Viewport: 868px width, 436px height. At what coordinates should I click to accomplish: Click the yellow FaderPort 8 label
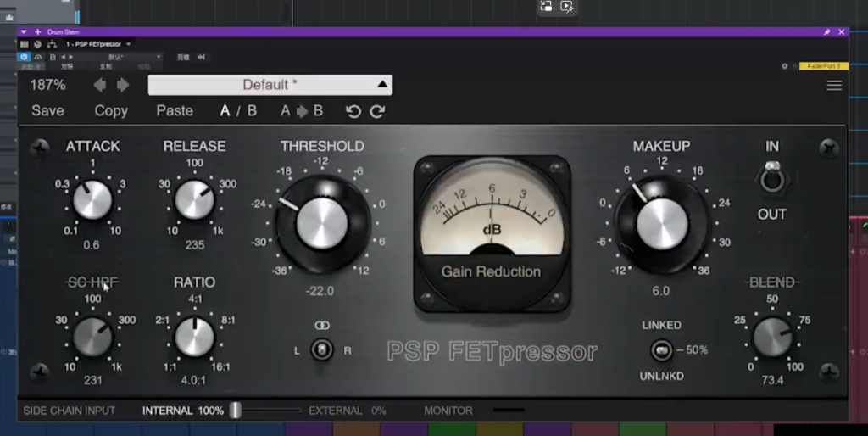(824, 66)
